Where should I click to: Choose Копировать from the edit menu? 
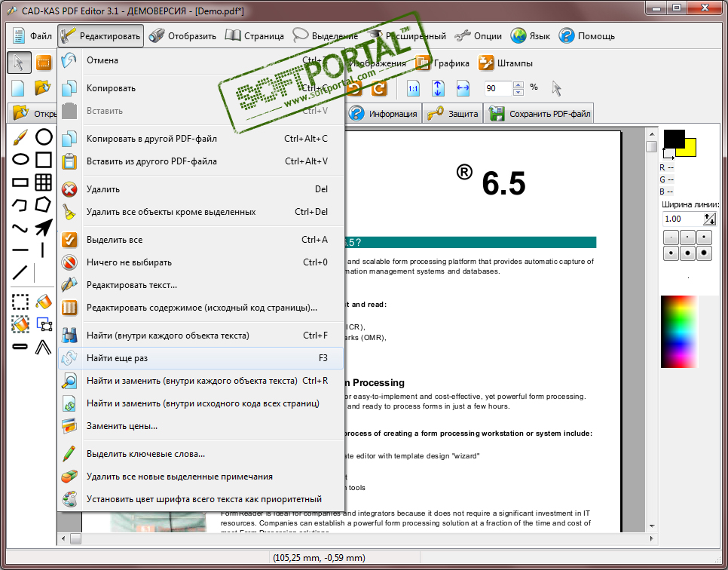coord(201,87)
